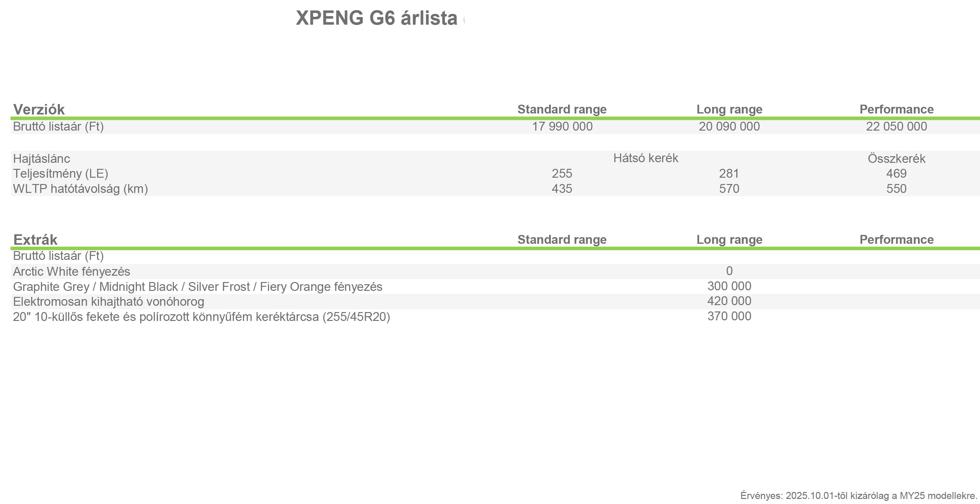Image resolution: width=980 pixels, height=504 pixels.
Task: Click the Érvényes 2025.10.01 validity footnote
Action: [859, 496]
